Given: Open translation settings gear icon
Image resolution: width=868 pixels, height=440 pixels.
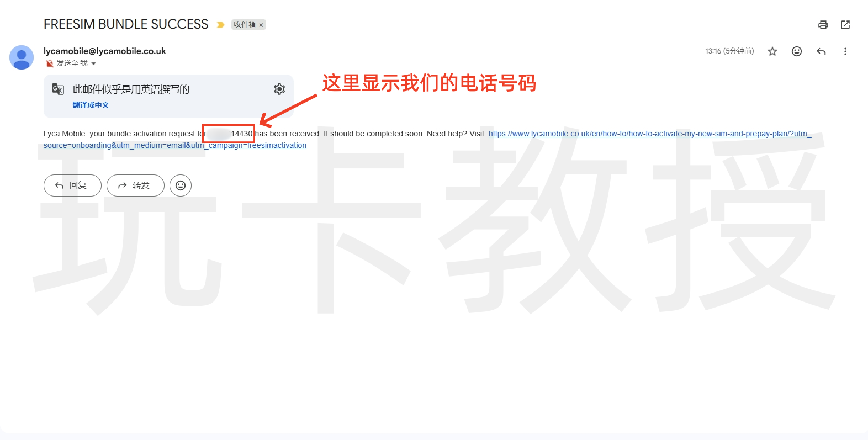Looking at the screenshot, I should pyautogui.click(x=279, y=89).
